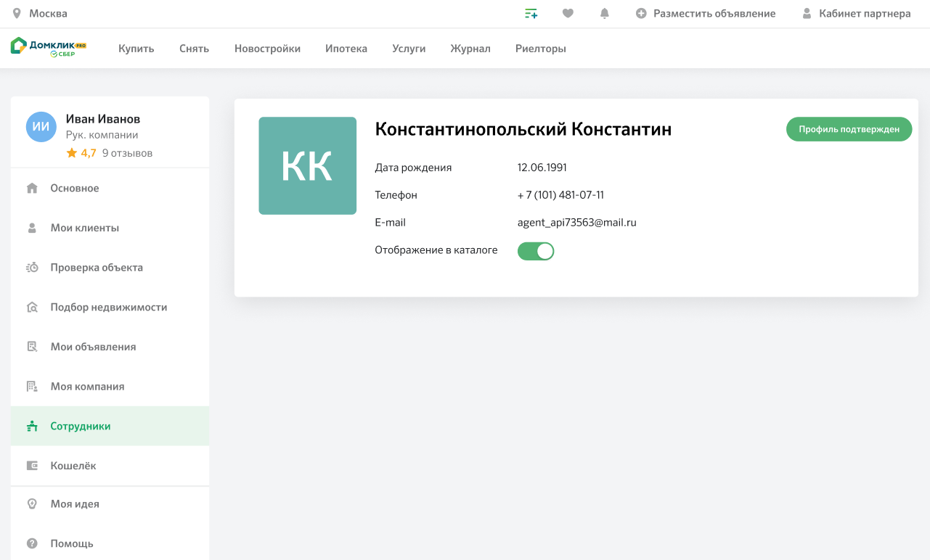Click the building icon beside Моя компания
This screenshot has width=930, height=560.
(32, 387)
